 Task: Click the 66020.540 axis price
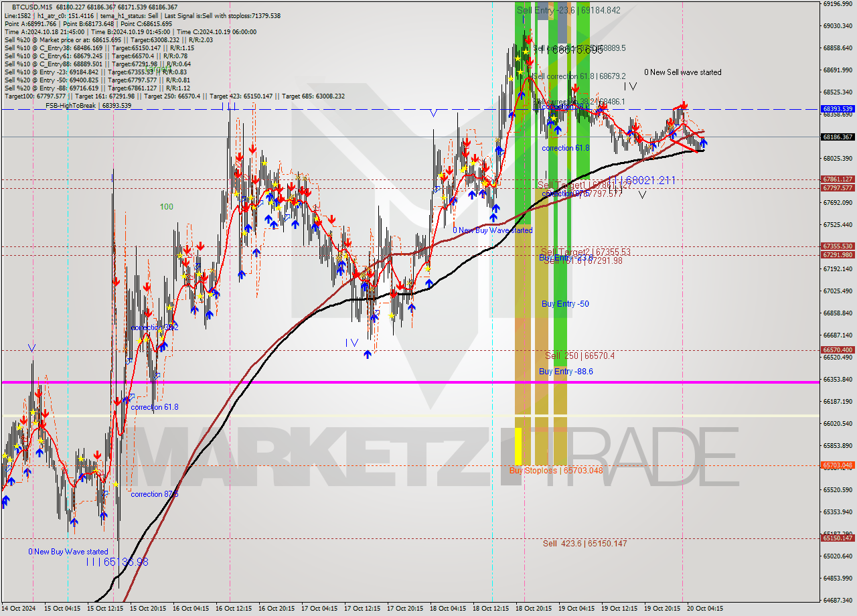(x=837, y=423)
